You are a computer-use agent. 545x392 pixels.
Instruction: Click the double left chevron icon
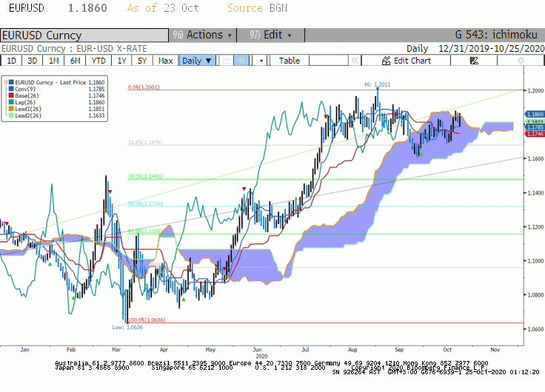click(355, 61)
